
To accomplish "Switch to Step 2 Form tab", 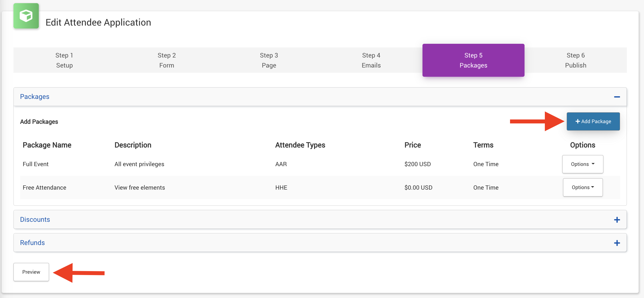I will pyautogui.click(x=167, y=60).
